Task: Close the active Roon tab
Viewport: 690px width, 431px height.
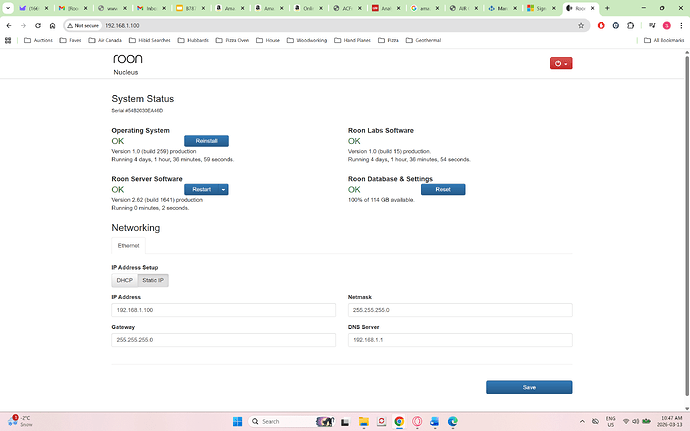Action: point(592,8)
